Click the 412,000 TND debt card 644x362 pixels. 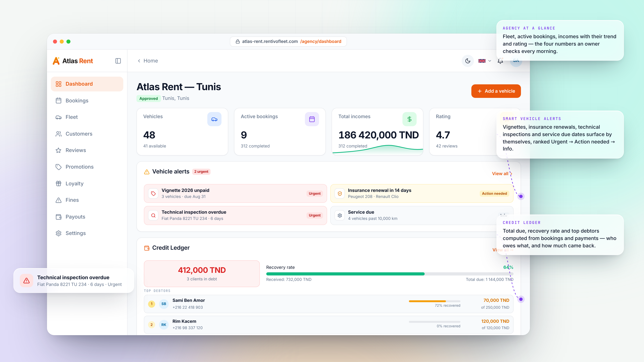(202, 274)
